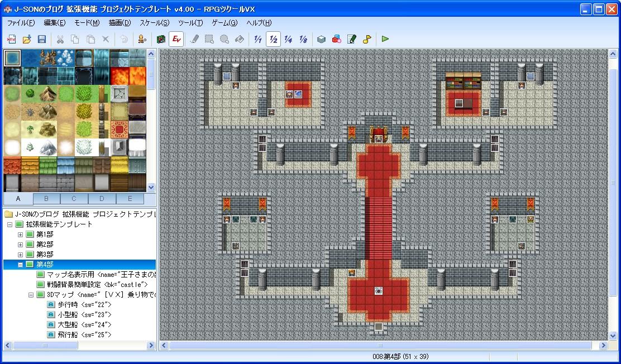Open the 編集(E) menu
Image resolution: width=621 pixels, height=364 pixels.
tap(55, 23)
